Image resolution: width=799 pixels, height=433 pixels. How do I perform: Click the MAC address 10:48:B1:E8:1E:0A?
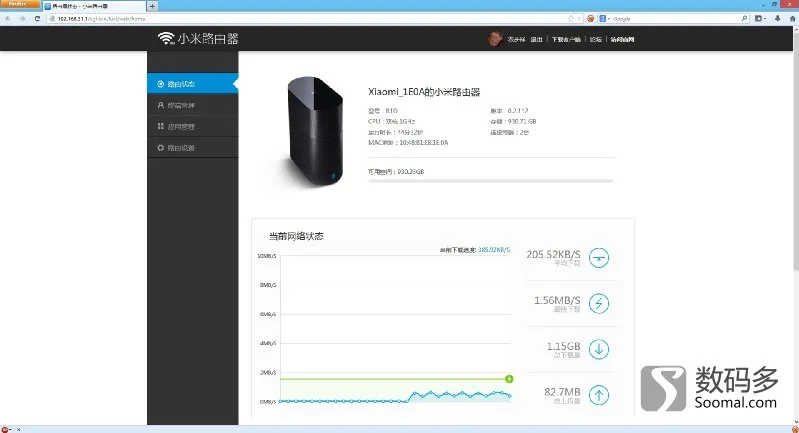pyautogui.click(x=424, y=143)
